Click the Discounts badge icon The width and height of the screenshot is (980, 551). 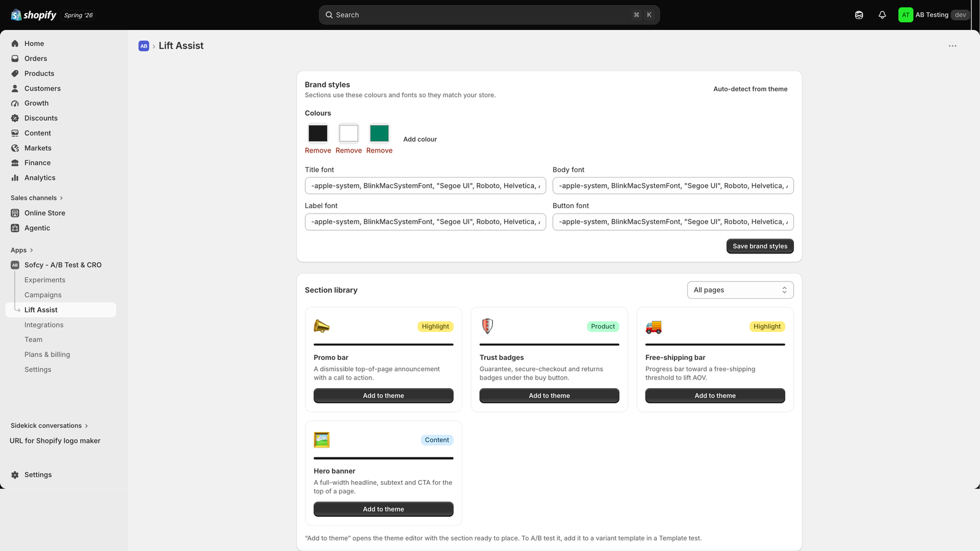point(15,118)
